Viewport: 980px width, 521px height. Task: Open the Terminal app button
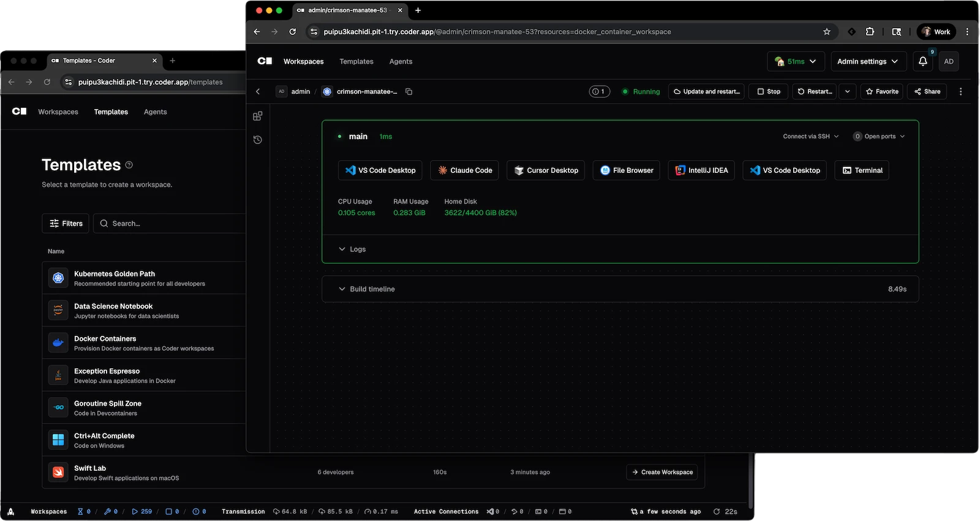point(862,170)
